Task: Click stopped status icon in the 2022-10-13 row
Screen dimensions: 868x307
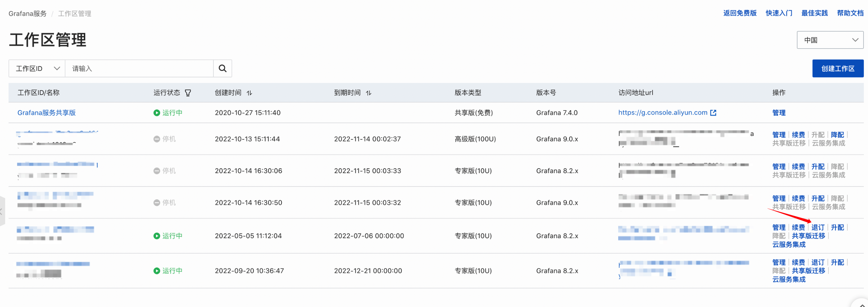Action: click(157, 139)
